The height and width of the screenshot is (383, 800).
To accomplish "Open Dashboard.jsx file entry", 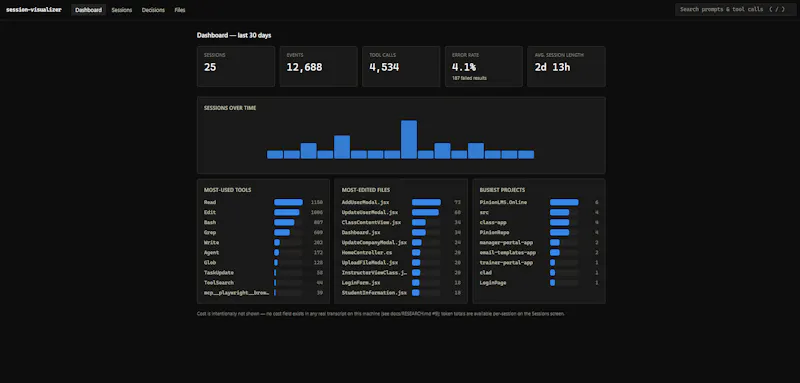I will (x=361, y=233).
